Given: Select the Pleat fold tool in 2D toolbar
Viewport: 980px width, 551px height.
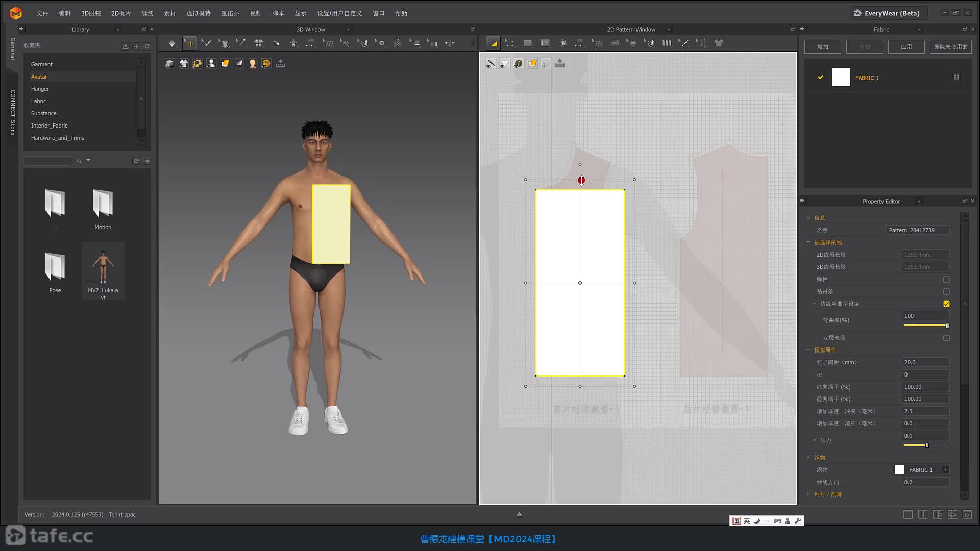Looking at the screenshot, I should click(x=667, y=43).
